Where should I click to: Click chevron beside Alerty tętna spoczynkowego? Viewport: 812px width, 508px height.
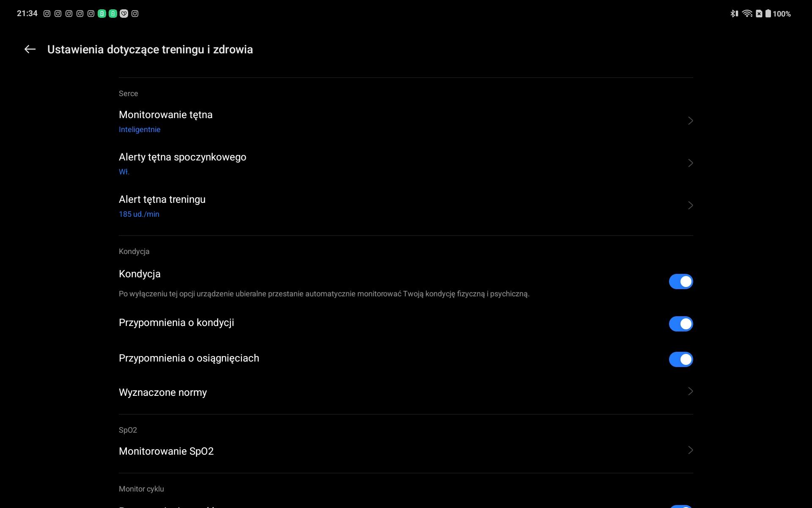pos(690,163)
